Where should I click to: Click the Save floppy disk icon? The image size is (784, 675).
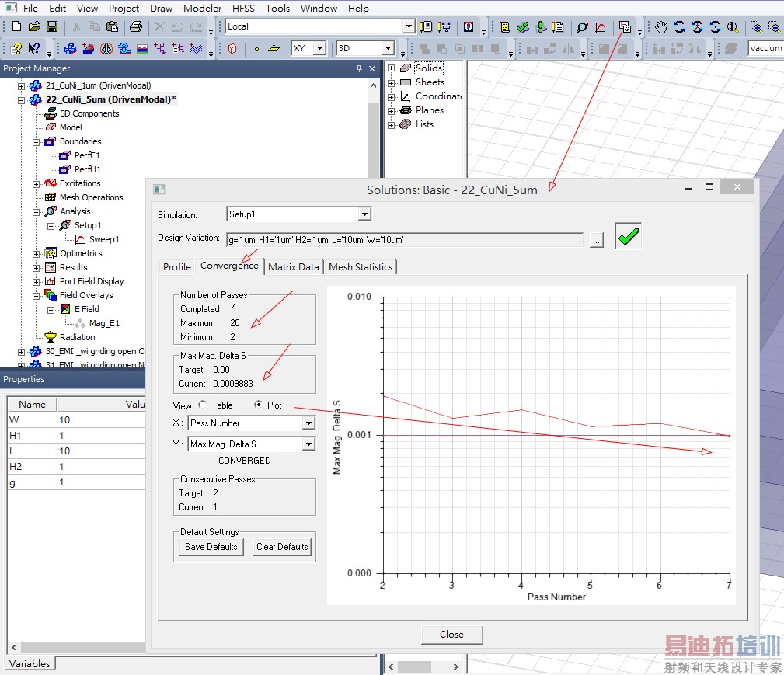(x=52, y=26)
